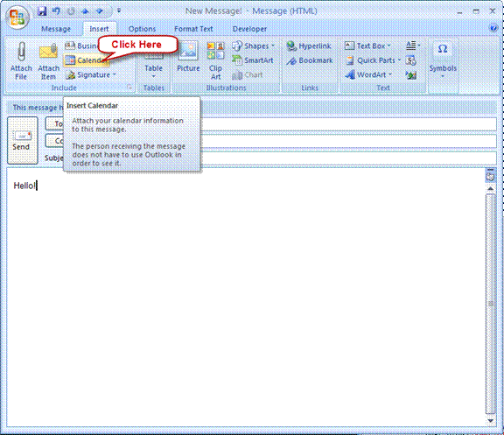This screenshot has width=504, height=435.
Task: Switch to the Message tab
Action: 56,29
